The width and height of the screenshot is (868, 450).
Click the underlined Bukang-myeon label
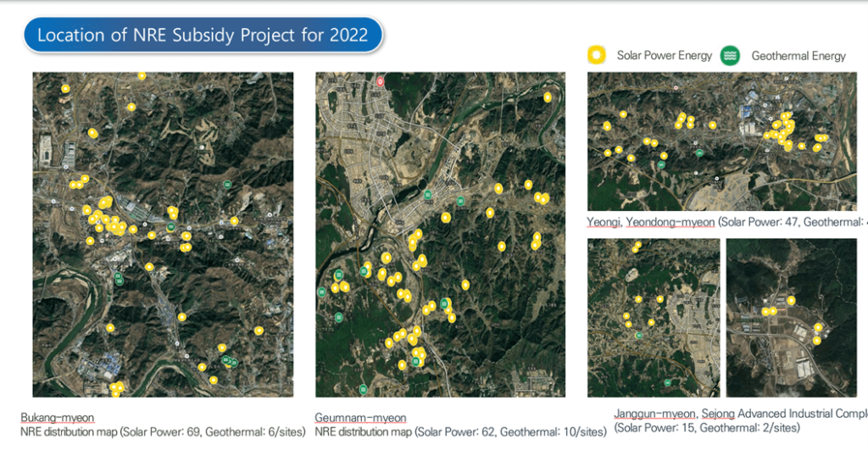pyautogui.click(x=57, y=418)
